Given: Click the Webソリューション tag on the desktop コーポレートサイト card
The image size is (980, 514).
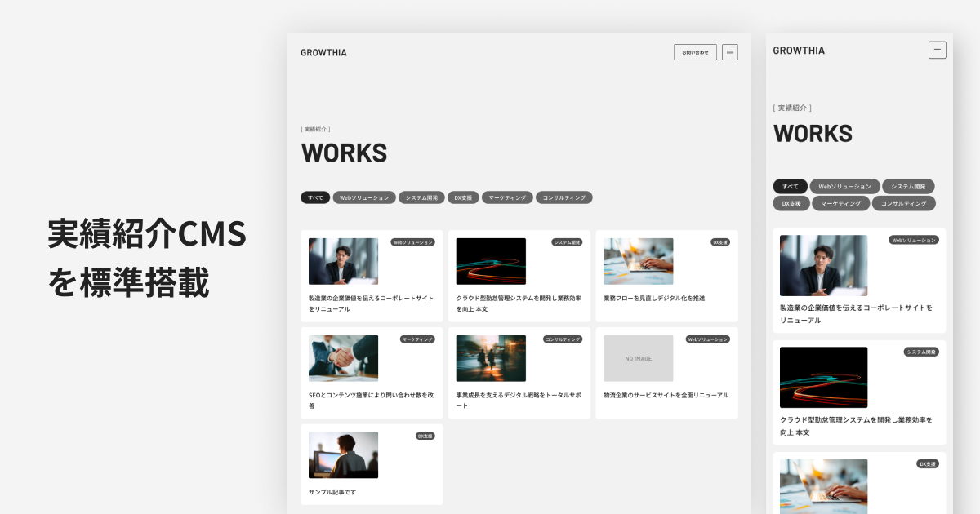Looking at the screenshot, I should (413, 242).
